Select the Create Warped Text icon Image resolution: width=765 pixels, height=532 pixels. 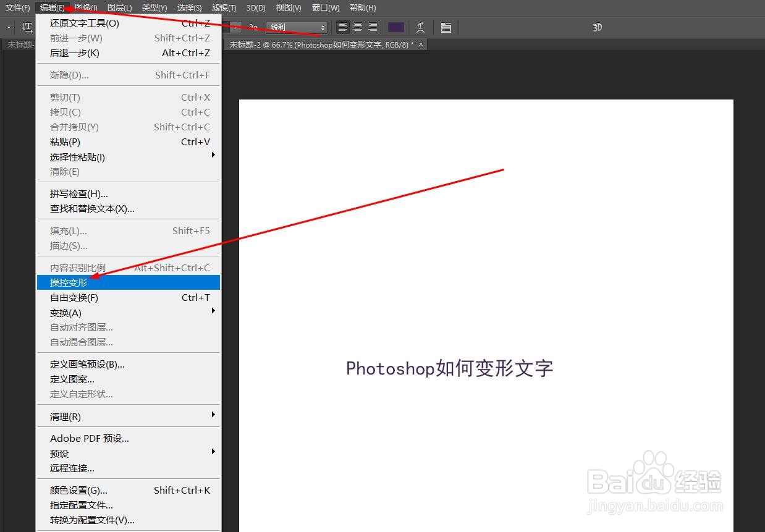420,27
